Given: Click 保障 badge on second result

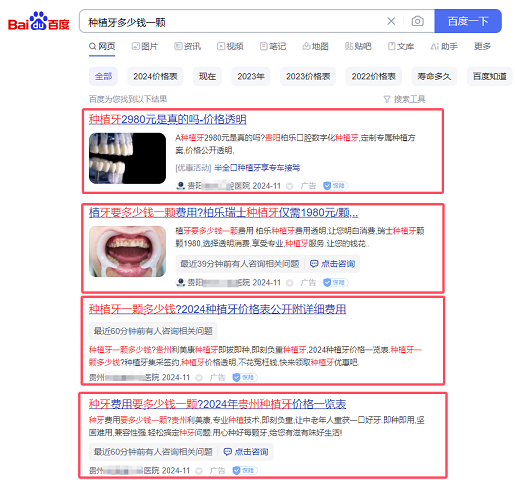Looking at the screenshot, I should [x=335, y=283].
